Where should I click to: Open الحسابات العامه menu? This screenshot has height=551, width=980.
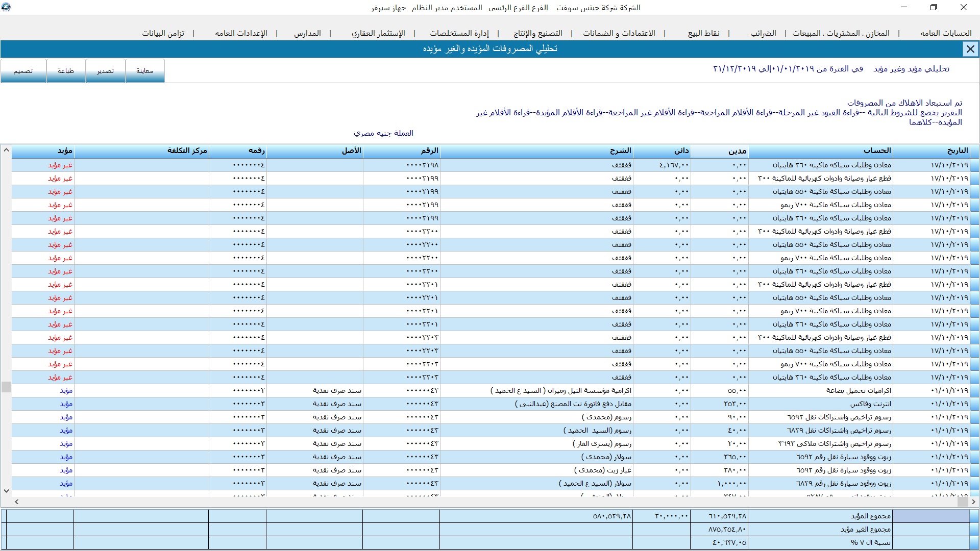[946, 33]
